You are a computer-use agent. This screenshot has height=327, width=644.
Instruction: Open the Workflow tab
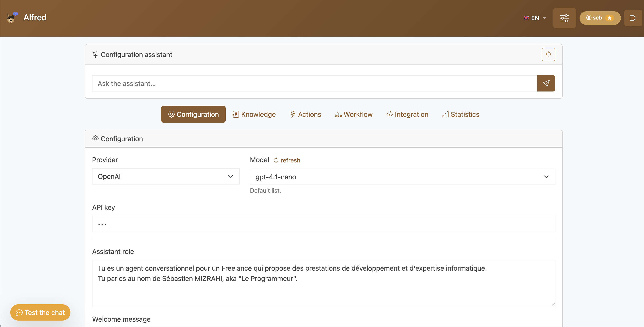click(353, 114)
